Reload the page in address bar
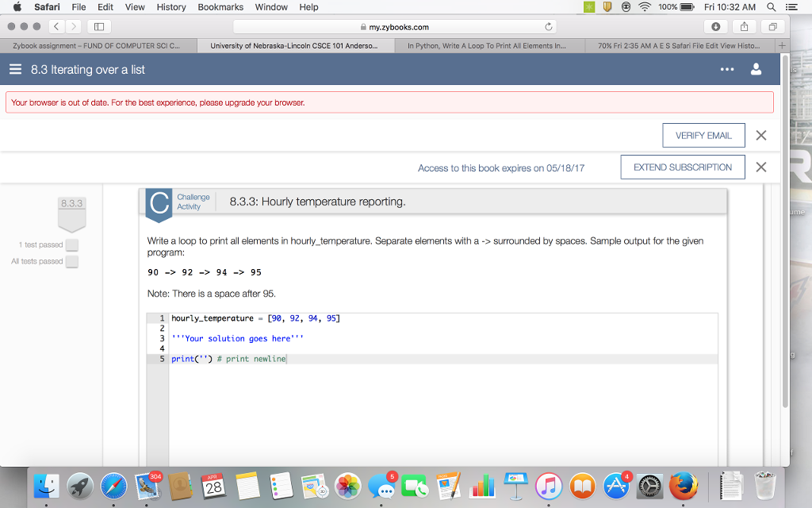 pos(549,27)
